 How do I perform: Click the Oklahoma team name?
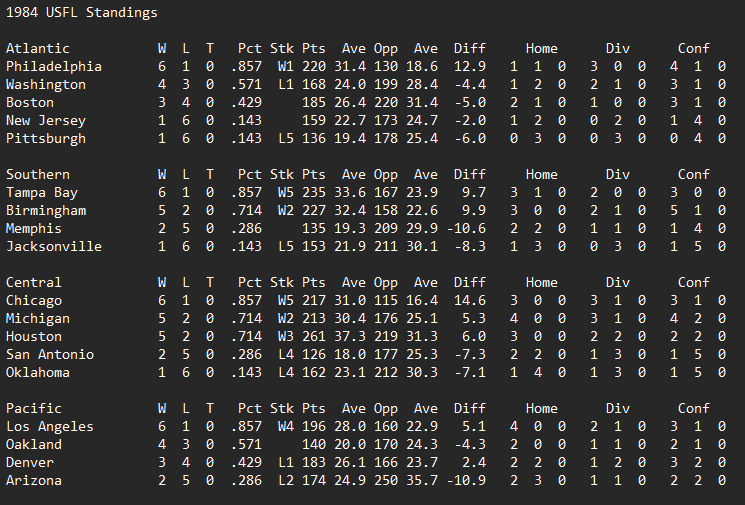37,373
